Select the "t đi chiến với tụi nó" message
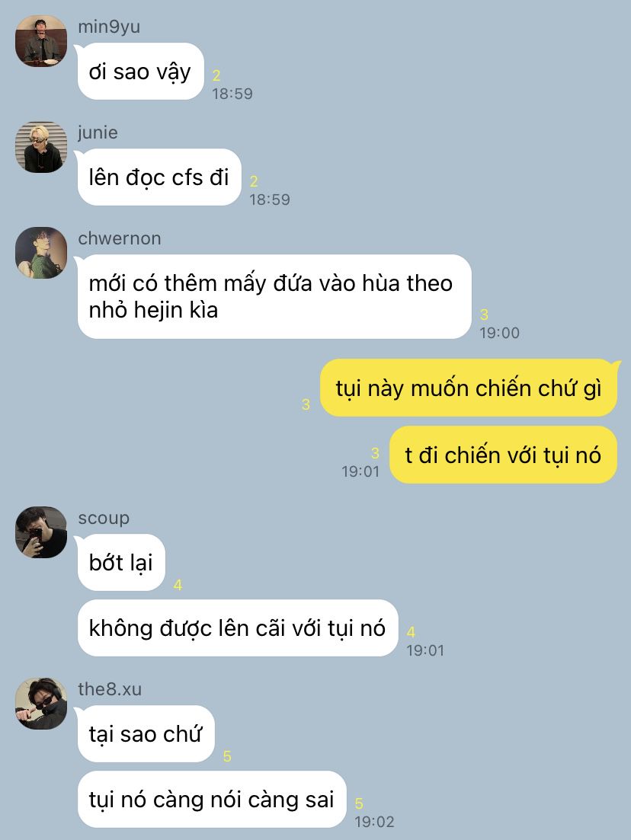Viewport: 631px width, 840px height. [503, 455]
